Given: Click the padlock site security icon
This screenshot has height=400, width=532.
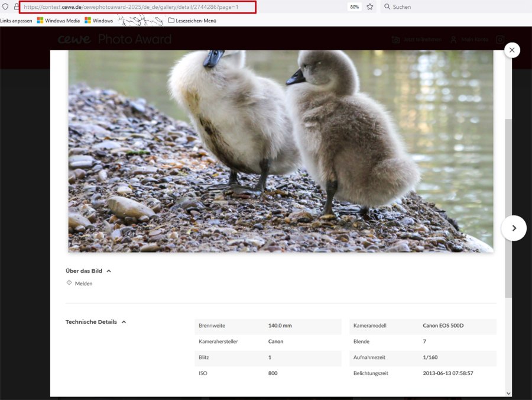Looking at the screenshot, I should click(16, 7).
